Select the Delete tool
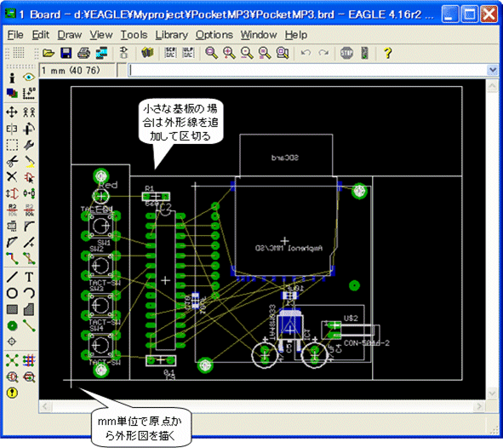The width and height of the screenshot is (503, 448). point(12,177)
